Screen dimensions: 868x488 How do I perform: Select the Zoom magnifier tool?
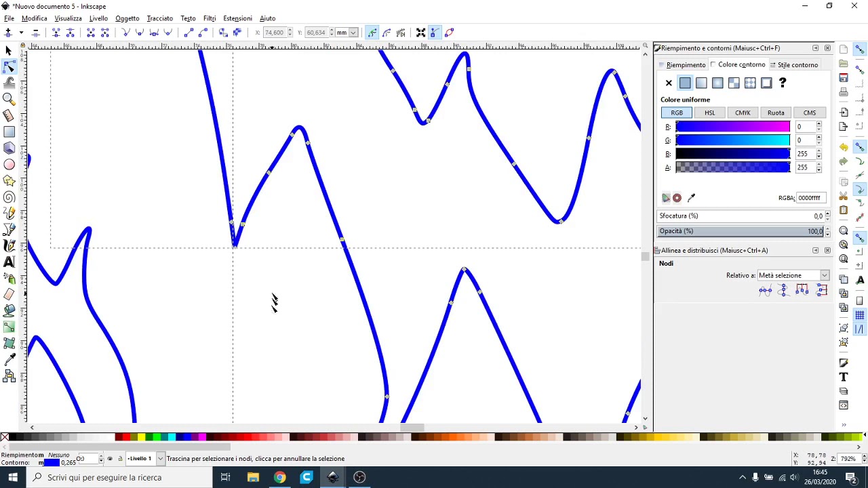tap(9, 99)
